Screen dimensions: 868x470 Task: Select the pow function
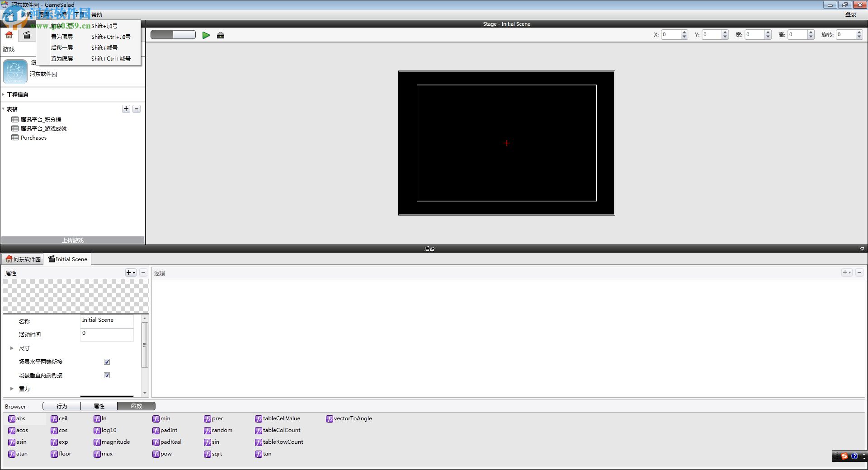[162, 454]
